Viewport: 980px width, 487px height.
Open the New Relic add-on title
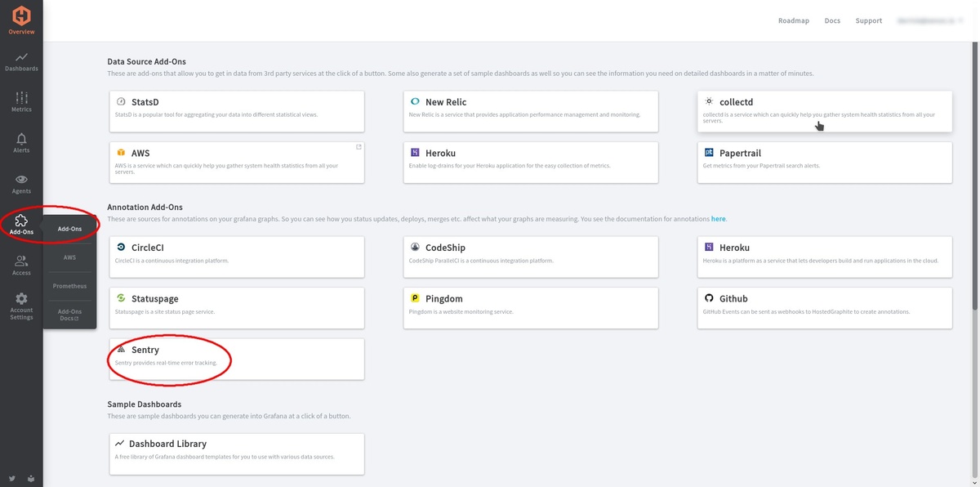coord(446,102)
